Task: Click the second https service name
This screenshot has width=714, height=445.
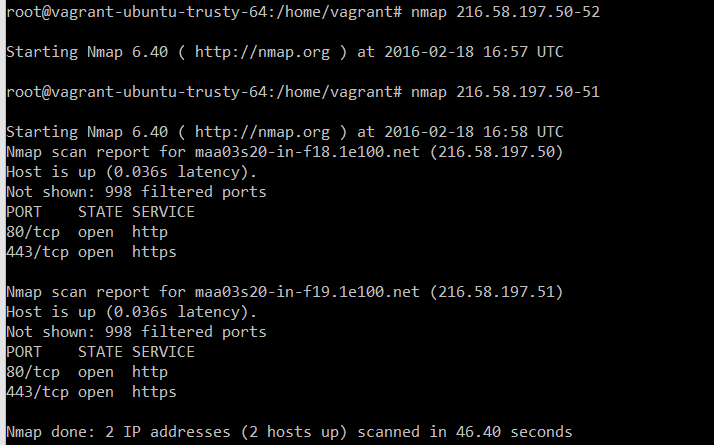Action: click(154, 393)
